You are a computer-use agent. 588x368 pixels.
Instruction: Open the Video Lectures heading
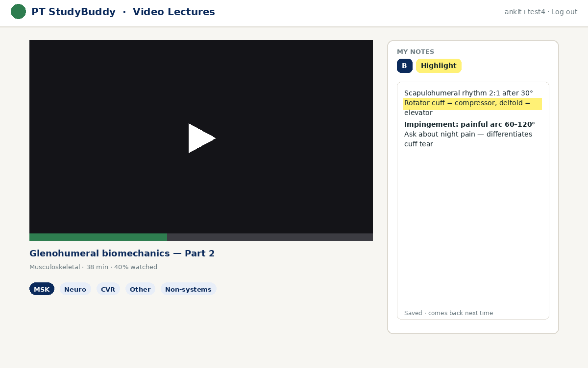coord(173,12)
